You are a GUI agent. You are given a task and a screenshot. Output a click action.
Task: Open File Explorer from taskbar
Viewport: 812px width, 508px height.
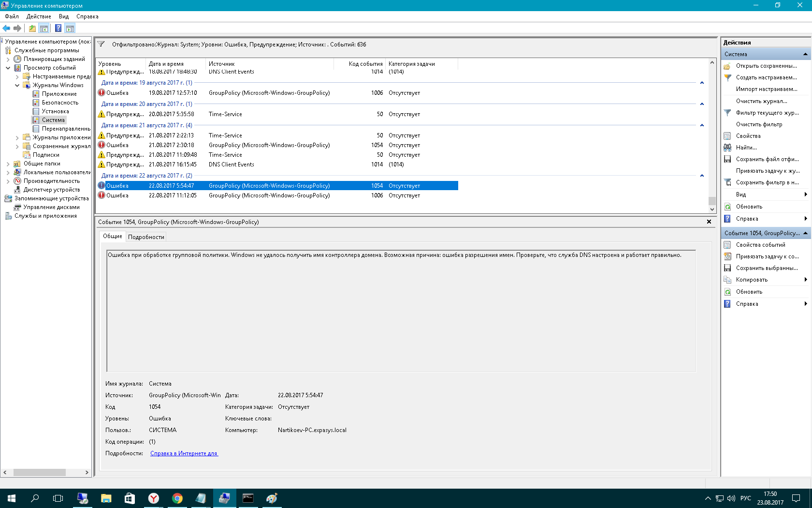[106, 498]
